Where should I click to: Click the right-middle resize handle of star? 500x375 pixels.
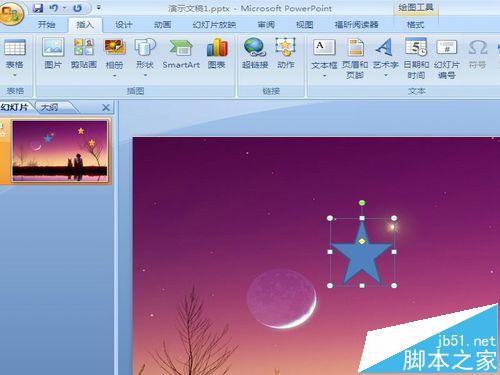394,252
